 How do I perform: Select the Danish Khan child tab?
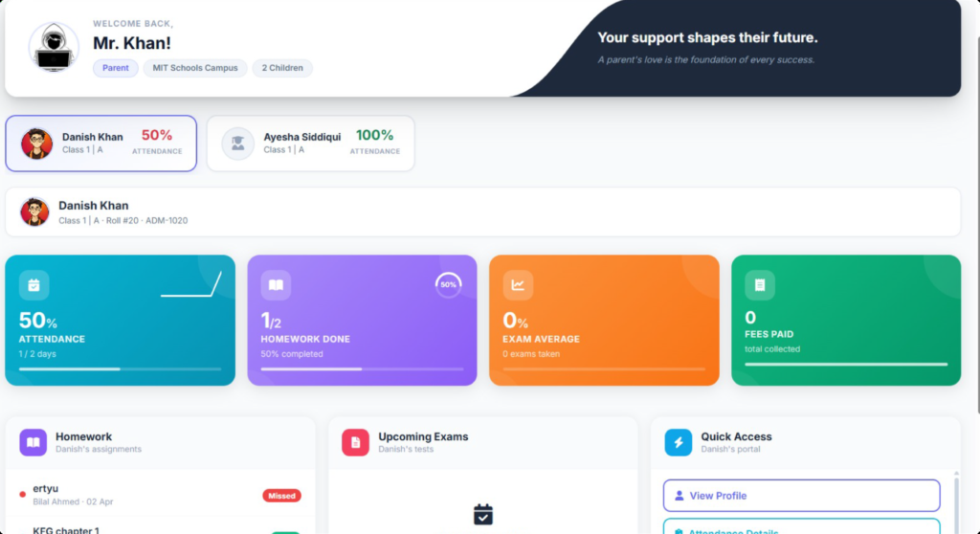[101, 144]
